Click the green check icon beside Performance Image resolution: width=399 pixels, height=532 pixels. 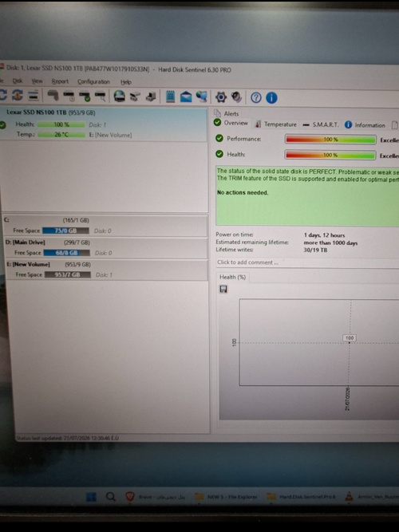[219, 139]
